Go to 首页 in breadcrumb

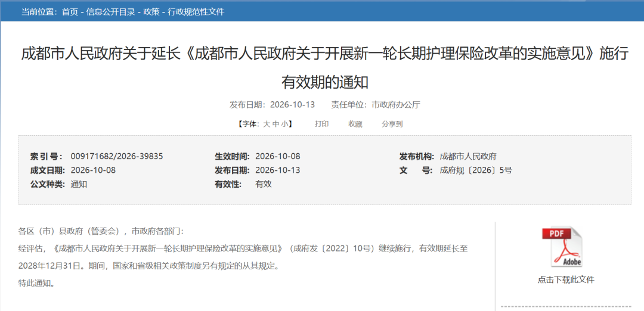[x=70, y=12]
